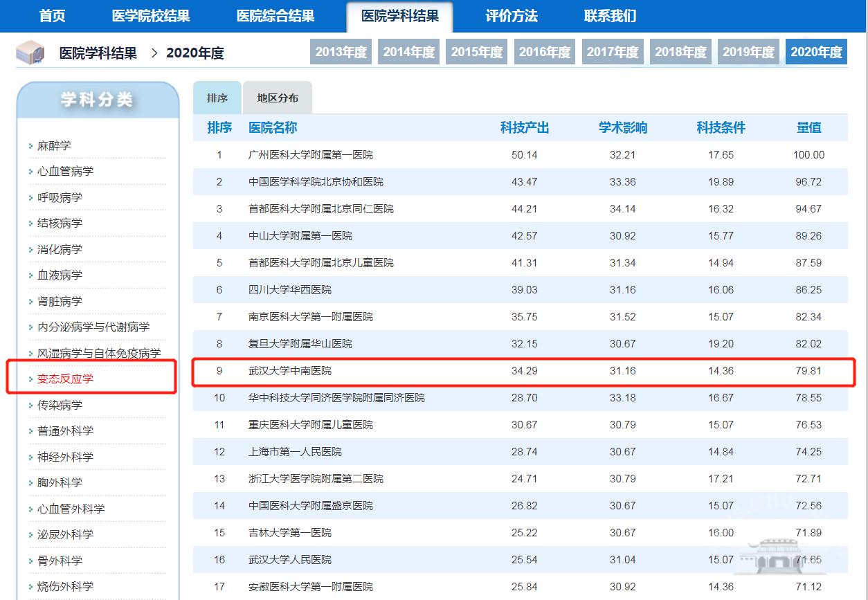
Task: Switch to 2017年度 results
Action: click(613, 52)
